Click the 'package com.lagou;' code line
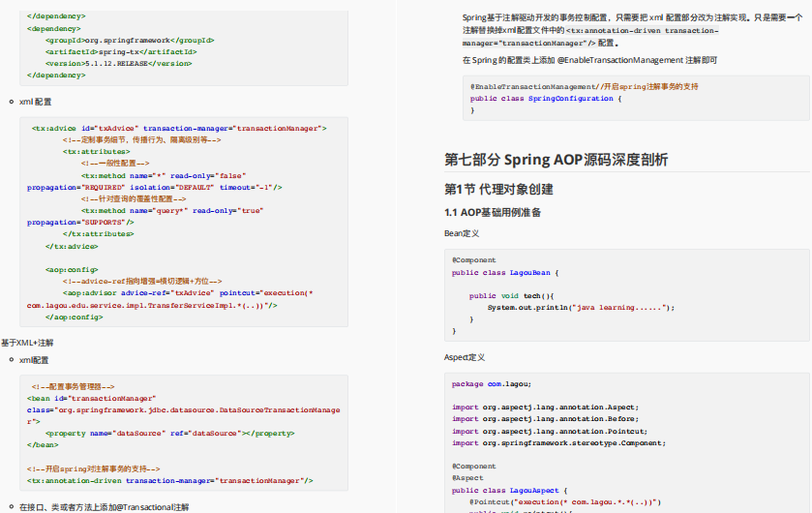Image resolution: width=812 pixels, height=513 pixels. pyautogui.click(x=492, y=383)
